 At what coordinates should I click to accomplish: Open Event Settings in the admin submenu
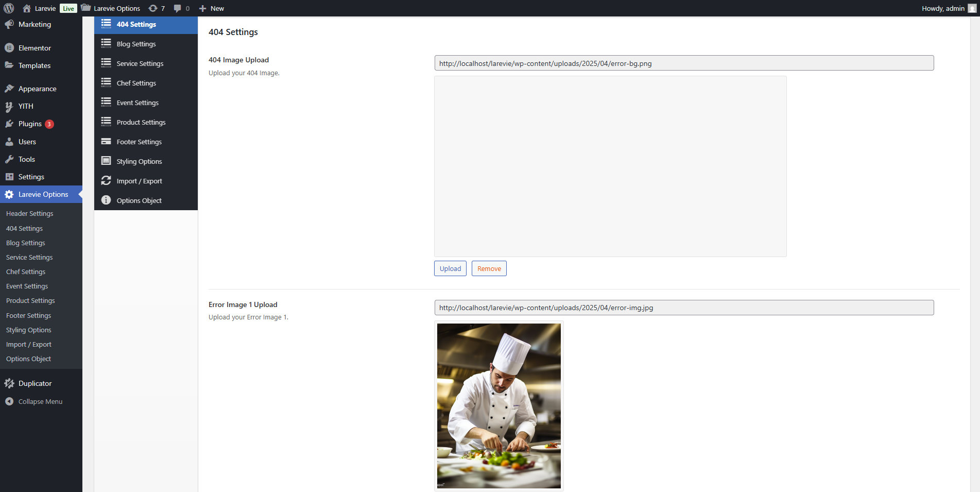(27, 286)
